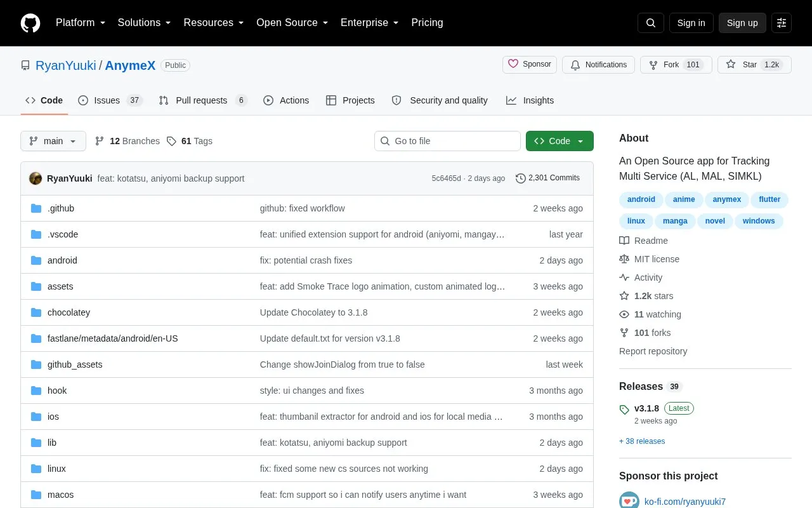The image size is (812, 508).
Task: Open the fastlane/metadata/android/en-US folder
Action: coord(113,338)
